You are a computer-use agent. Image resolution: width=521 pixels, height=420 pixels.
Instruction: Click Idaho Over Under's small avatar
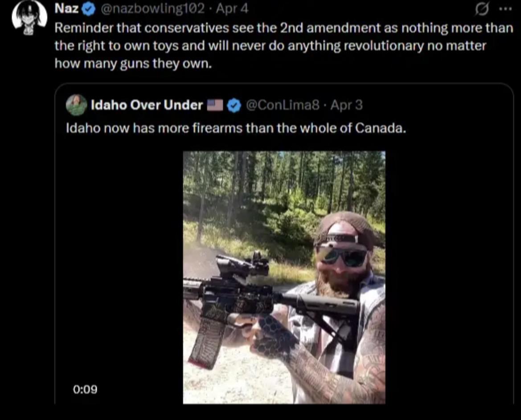(77, 105)
